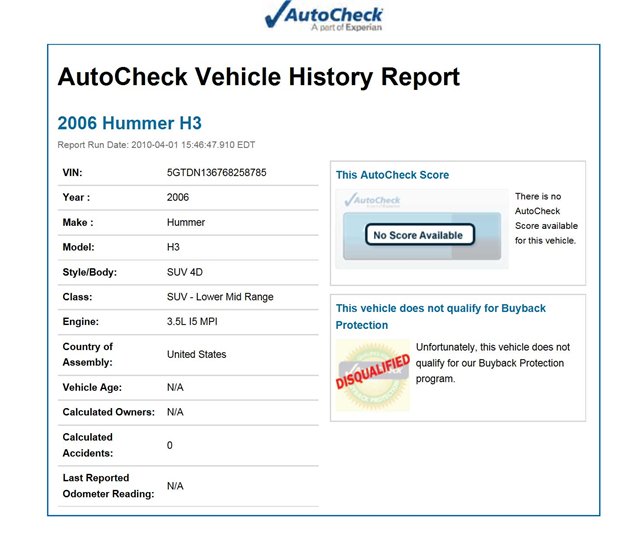640x542 pixels.
Task: Click the Last Reported Odometer Reading N/A value
Action: click(x=175, y=486)
